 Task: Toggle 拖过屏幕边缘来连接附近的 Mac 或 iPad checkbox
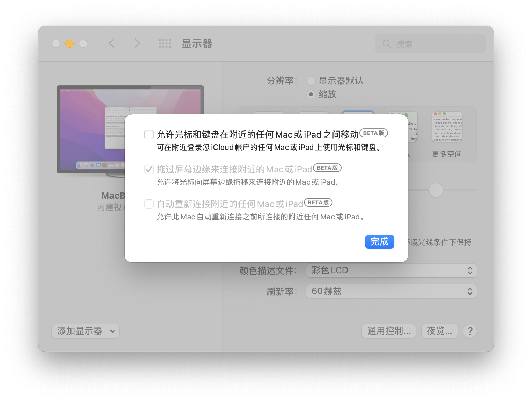[x=149, y=169]
